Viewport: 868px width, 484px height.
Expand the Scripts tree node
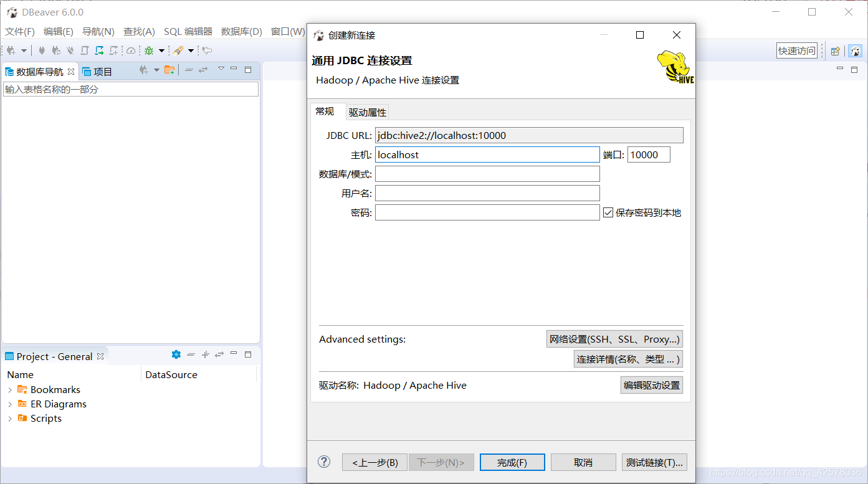(x=10, y=419)
